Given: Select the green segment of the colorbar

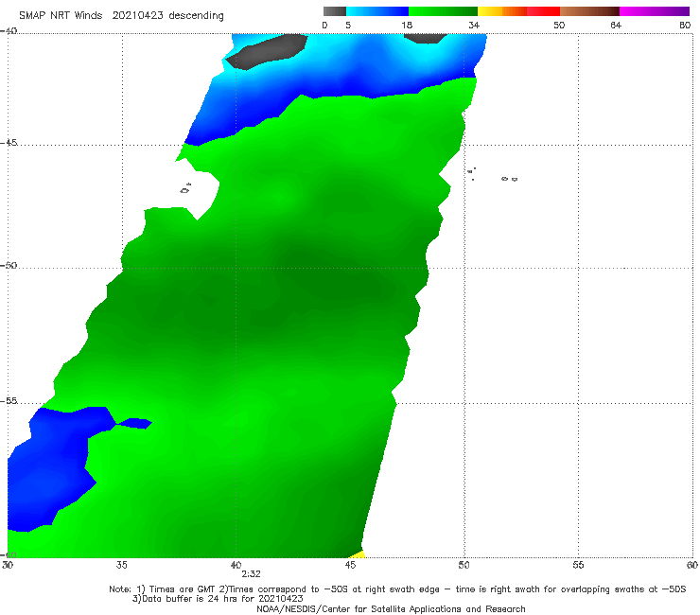Looking at the screenshot, I should point(443,11).
